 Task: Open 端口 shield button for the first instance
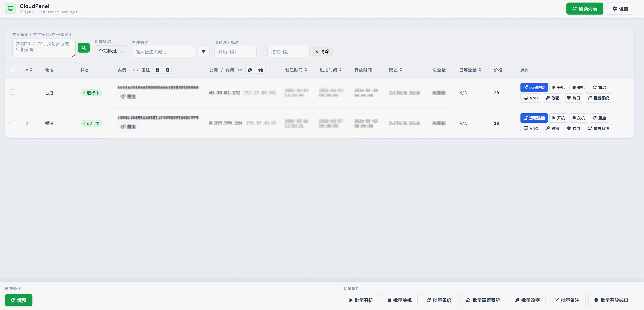[573, 98]
